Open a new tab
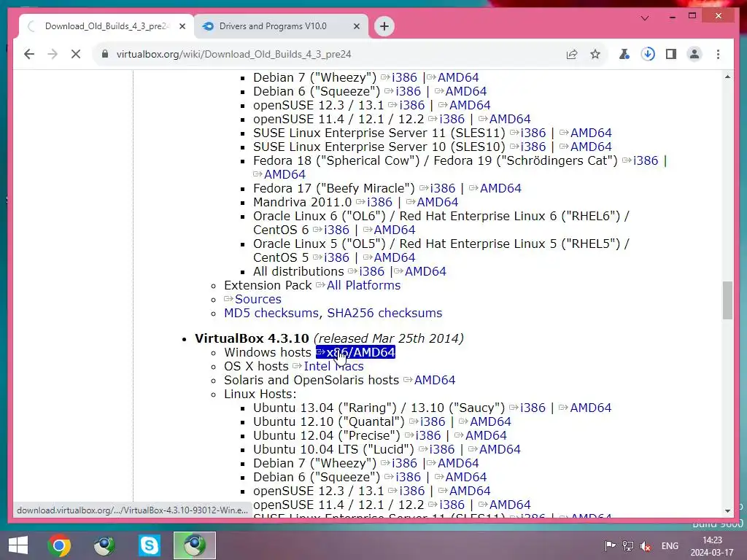This screenshot has height=560, width=747. click(384, 26)
